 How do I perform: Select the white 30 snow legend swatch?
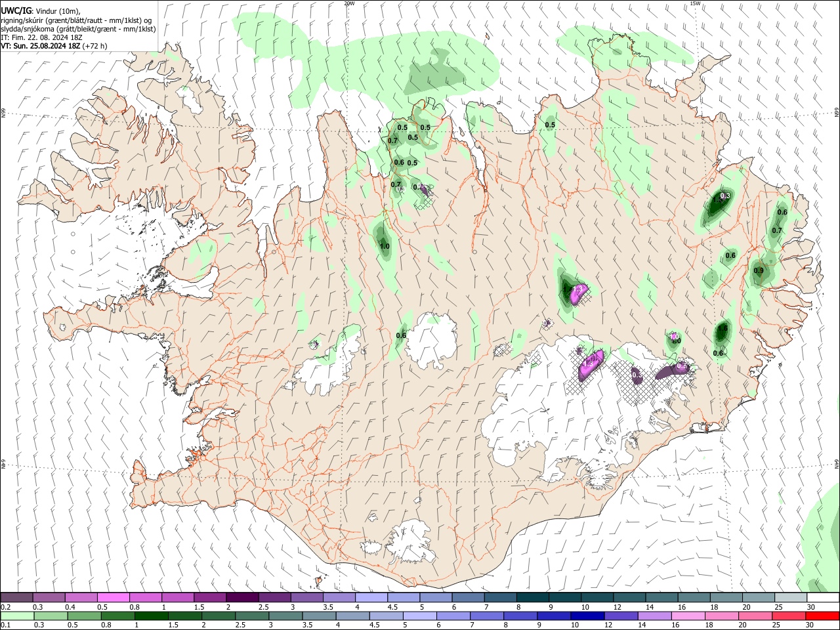[x=824, y=598]
